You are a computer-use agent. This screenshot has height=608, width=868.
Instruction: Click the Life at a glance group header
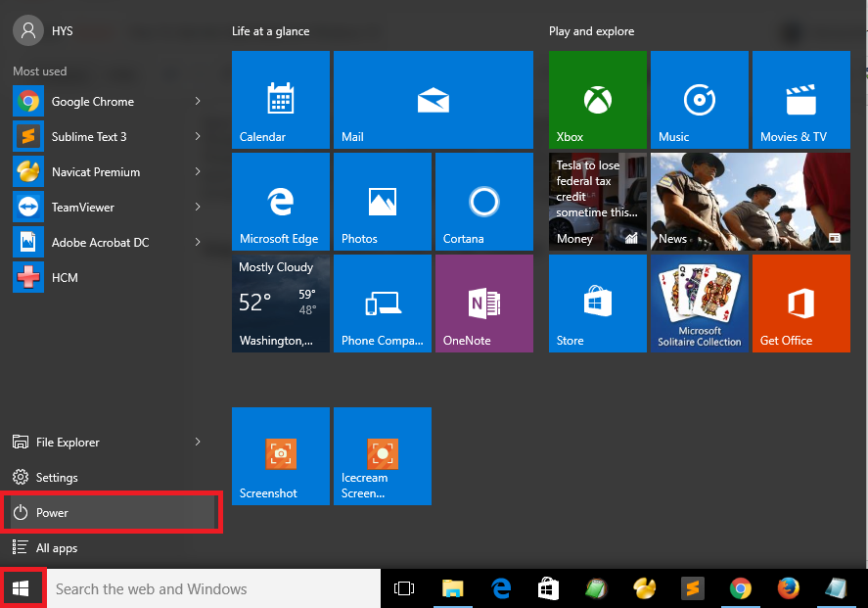(x=271, y=31)
